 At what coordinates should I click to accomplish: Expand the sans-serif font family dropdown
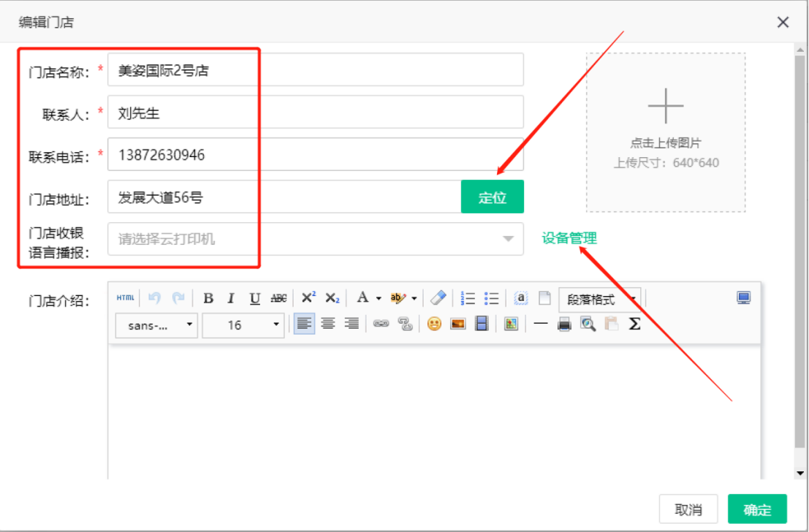(156, 325)
